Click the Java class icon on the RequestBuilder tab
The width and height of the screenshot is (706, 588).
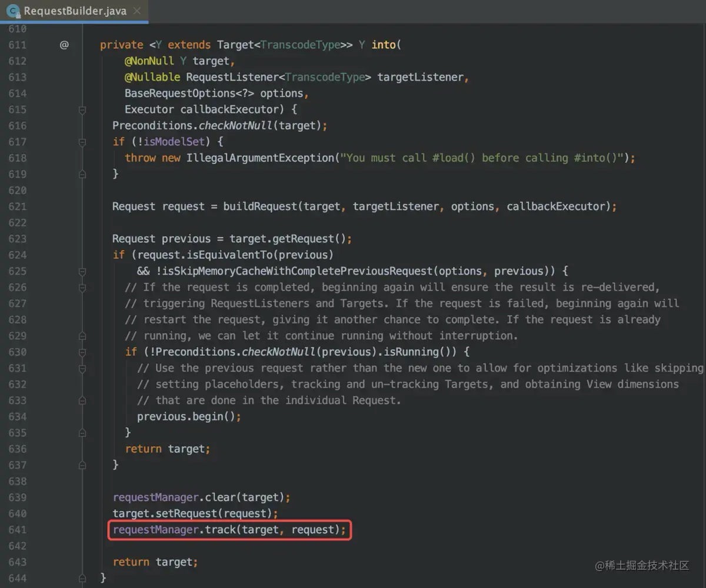[13, 11]
